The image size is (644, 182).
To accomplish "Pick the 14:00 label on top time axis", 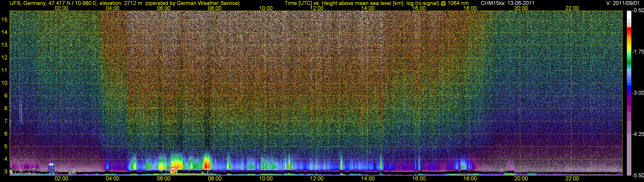I will 368,8.
